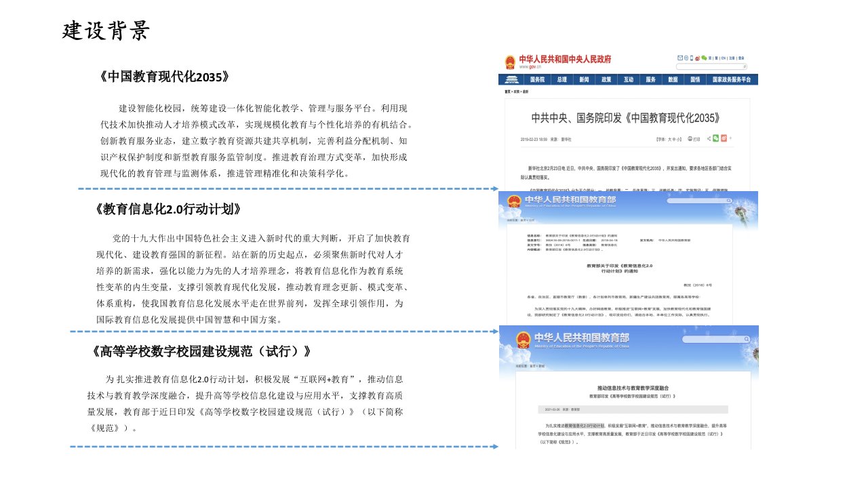Click the national emblem on the bottom 教育部 header
868x488 pixels.
click(523, 341)
